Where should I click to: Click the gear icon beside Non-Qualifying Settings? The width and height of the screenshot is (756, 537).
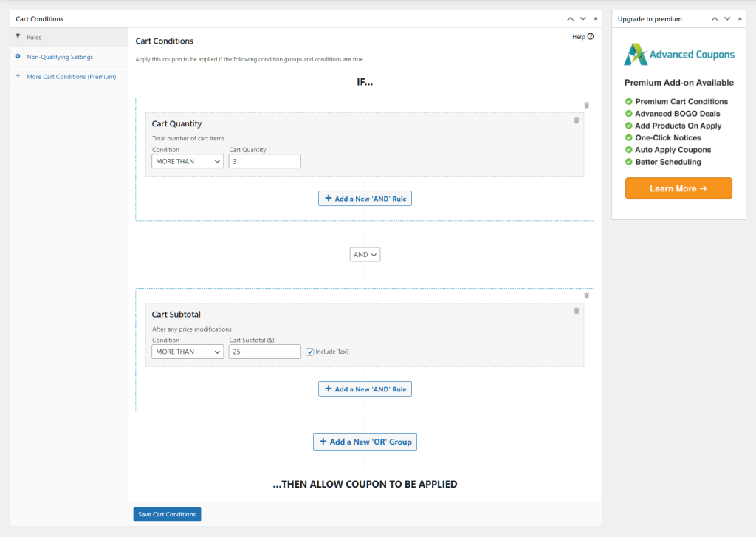(16, 57)
